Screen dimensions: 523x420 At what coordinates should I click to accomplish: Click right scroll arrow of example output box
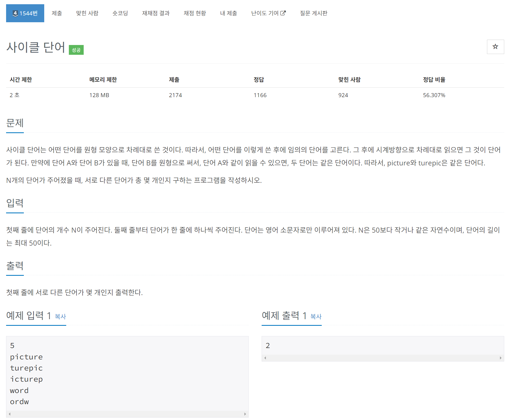coord(500,358)
